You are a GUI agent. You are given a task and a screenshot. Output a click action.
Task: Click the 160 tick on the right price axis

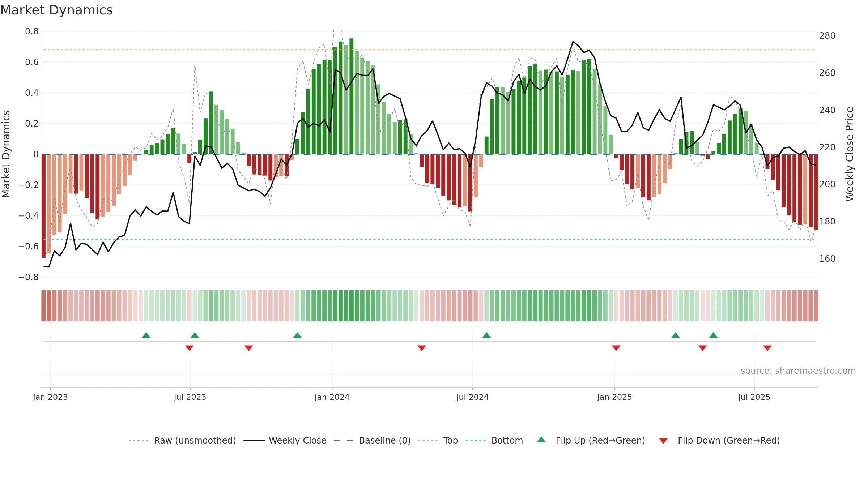827,259
